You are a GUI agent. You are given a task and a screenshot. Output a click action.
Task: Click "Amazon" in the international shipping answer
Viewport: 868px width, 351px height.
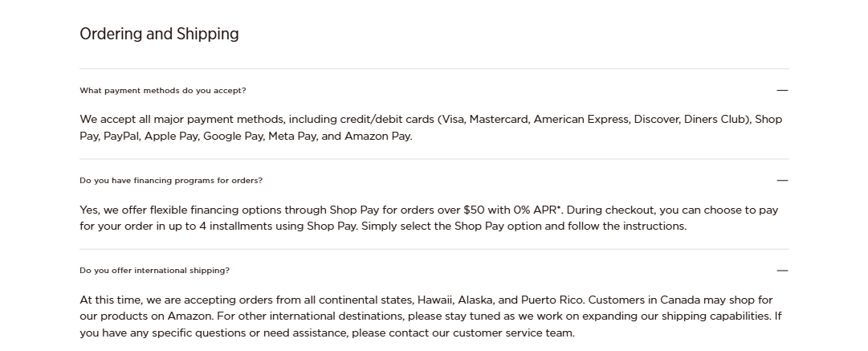[189, 316]
